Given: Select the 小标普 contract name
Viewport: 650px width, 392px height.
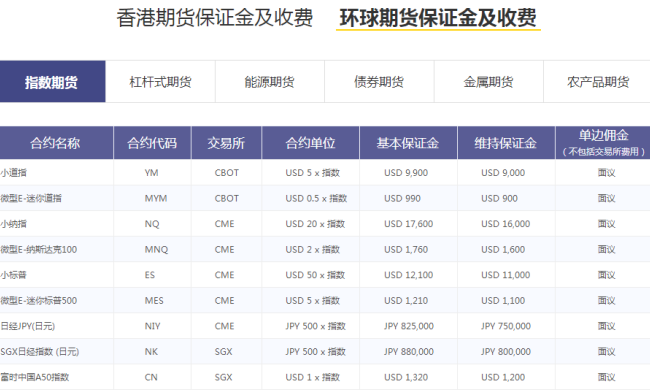Looking at the screenshot, I should click(14, 275).
